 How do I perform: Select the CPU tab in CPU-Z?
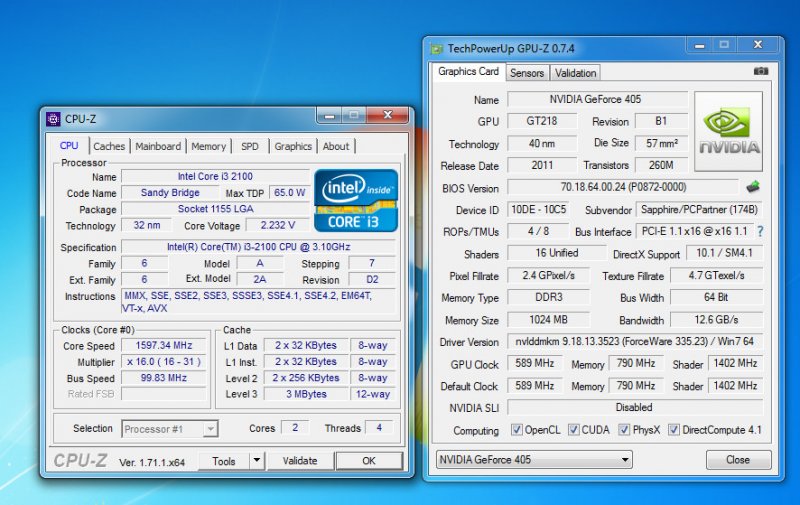tap(69, 145)
